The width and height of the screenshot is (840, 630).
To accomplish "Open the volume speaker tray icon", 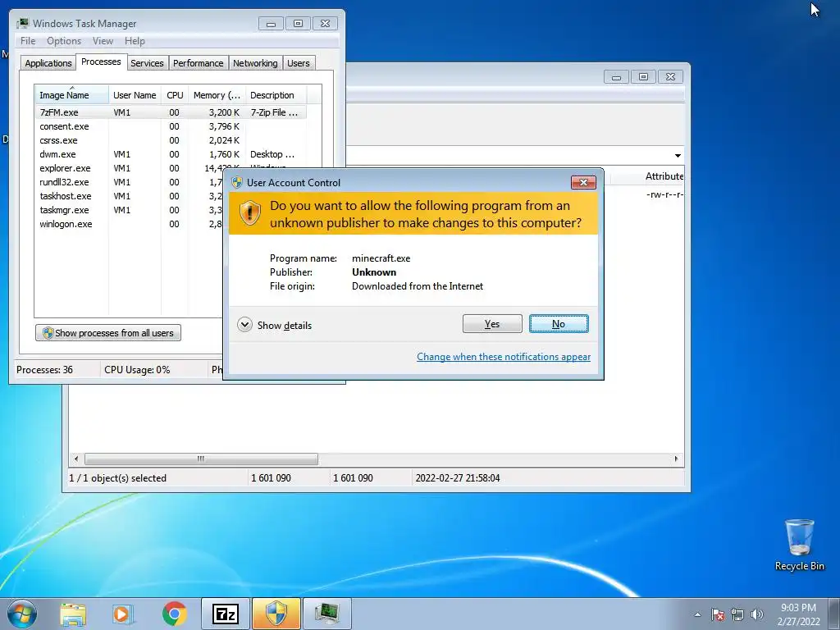I will (x=757, y=614).
